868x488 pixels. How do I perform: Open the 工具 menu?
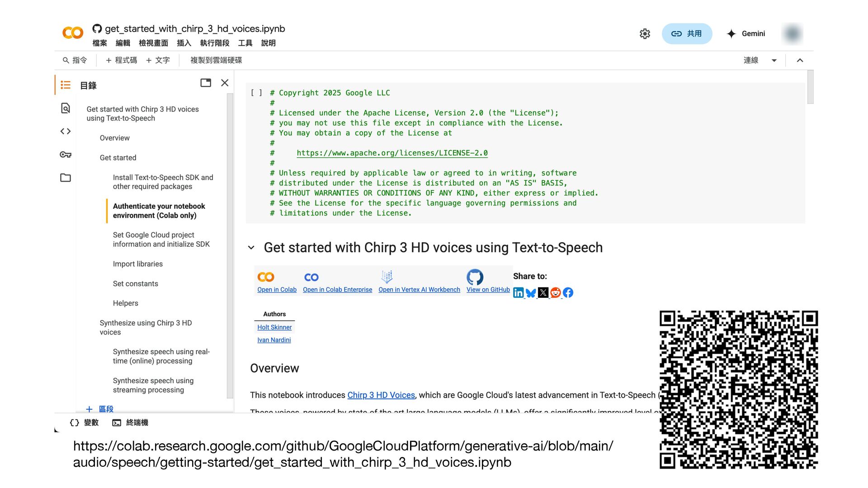pos(245,43)
